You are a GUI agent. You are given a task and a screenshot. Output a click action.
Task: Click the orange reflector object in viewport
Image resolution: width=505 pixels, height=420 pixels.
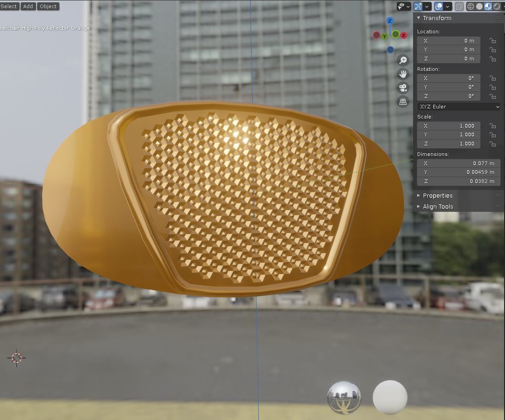coord(223,199)
